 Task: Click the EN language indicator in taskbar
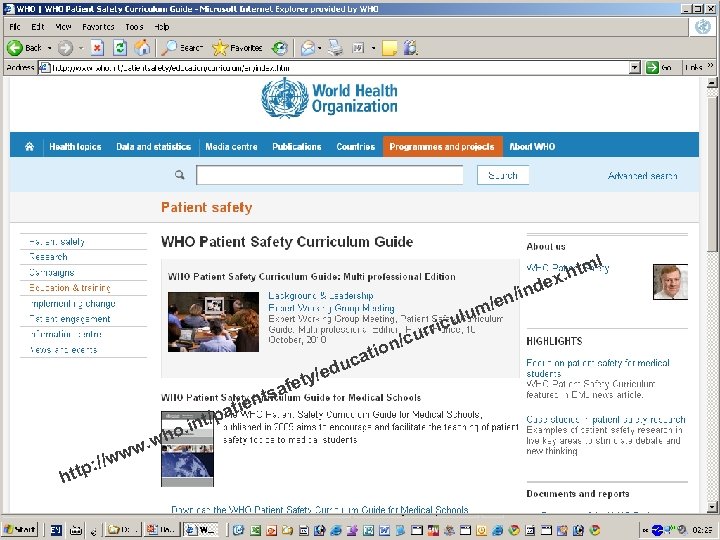(56, 530)
